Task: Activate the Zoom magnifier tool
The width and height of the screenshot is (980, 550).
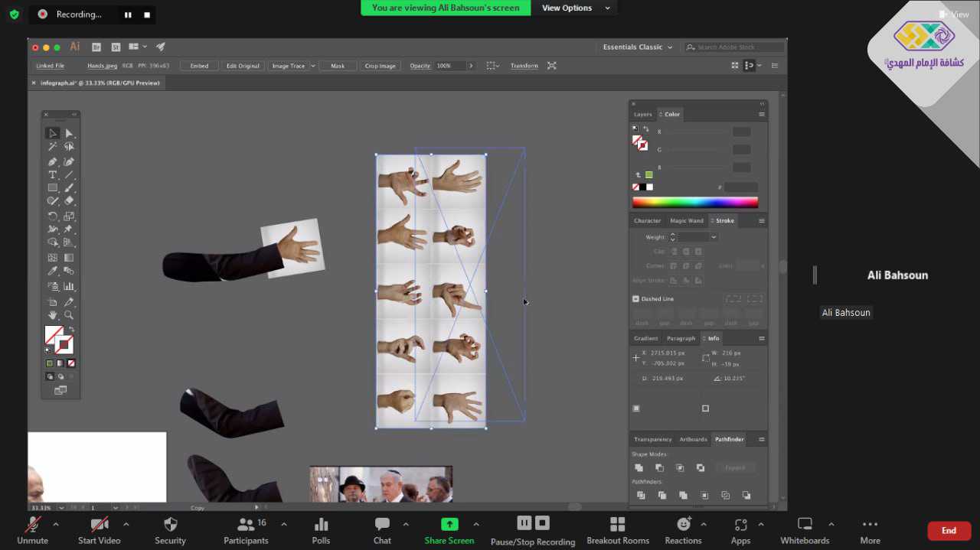Action: tap(69, 315)
